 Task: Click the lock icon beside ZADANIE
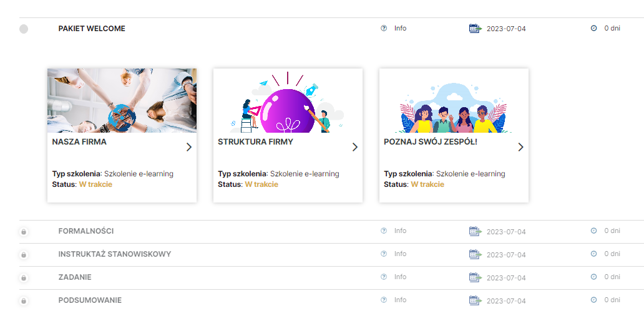(x=24, y=278)
